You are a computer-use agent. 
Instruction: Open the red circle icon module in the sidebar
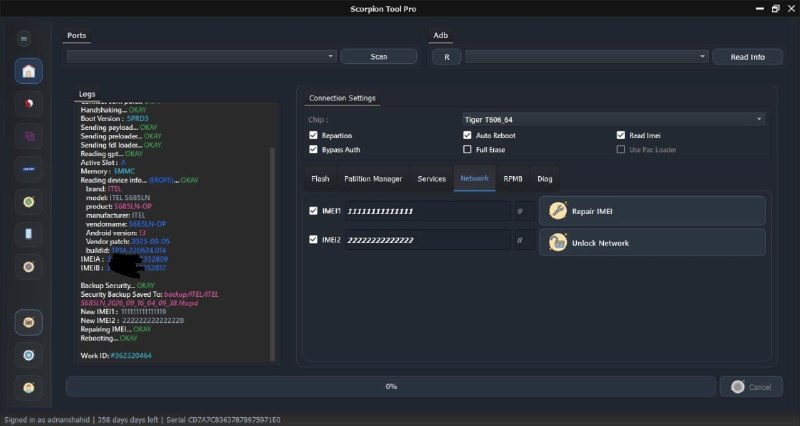(x=29, y=104)
